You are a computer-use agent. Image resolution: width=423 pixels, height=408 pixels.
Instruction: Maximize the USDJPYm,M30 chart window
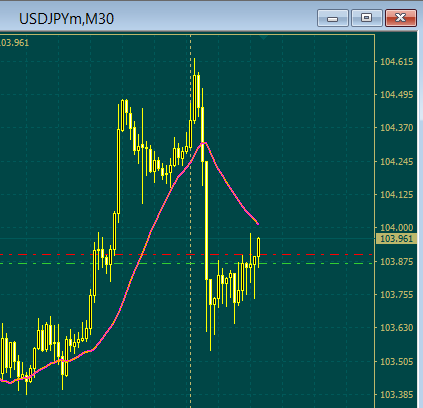click(x=367, y=18)
